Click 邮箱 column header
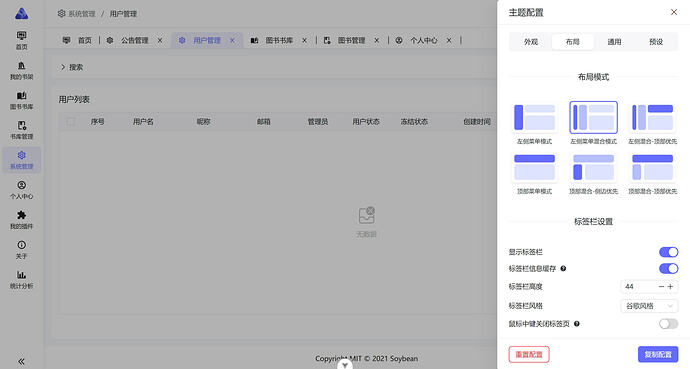 pyautogui.click(x=264, y=121)
